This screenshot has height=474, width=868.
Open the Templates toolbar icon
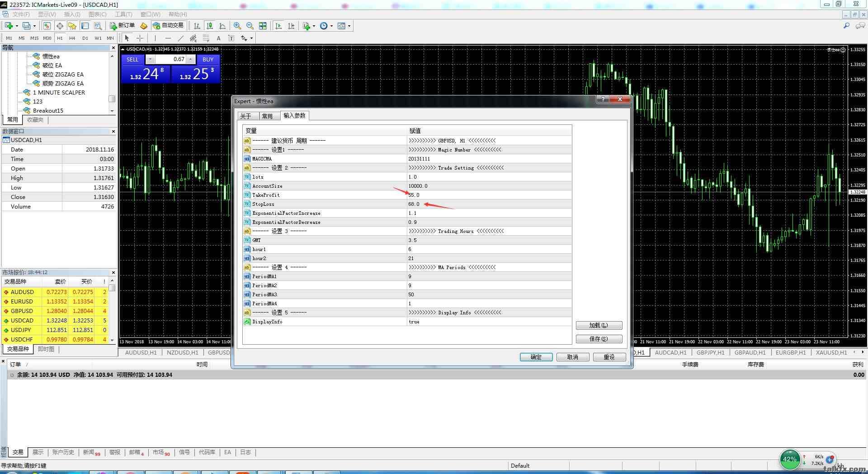click(341, 26)
